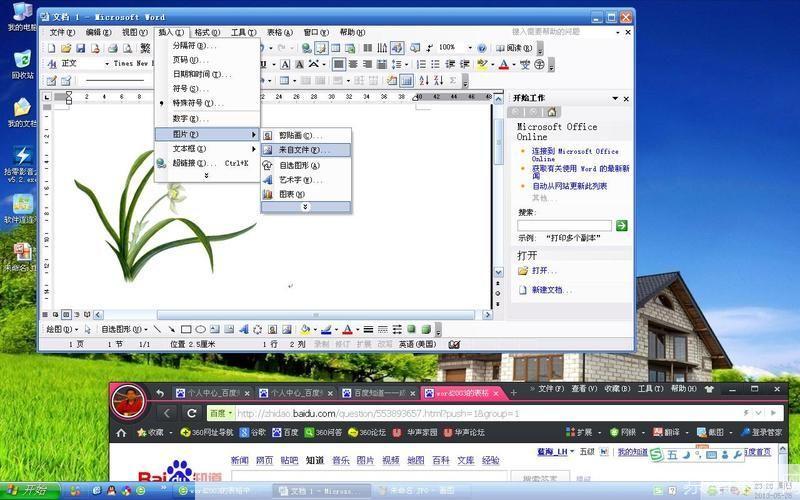Click the Open folder icon in Word toolbar

tap(66, 48)
